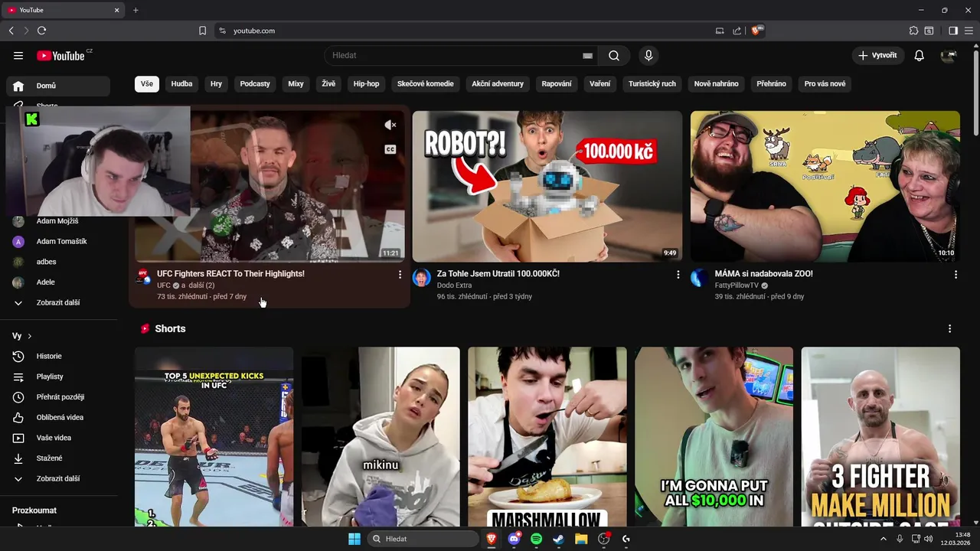Viewport: 980px width, 551px height.
Task: Select the Podcasty filter chip
Action: tap(255, 83)
